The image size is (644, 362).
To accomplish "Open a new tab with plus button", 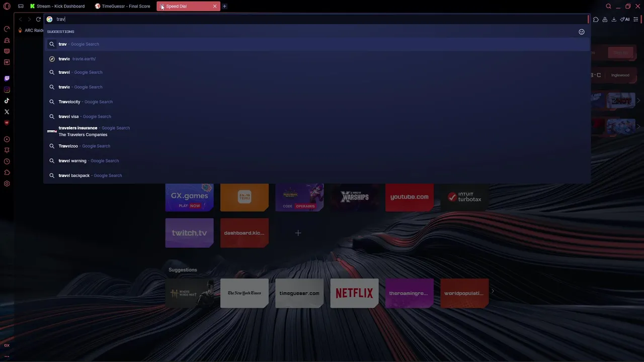I will [224, 6].
